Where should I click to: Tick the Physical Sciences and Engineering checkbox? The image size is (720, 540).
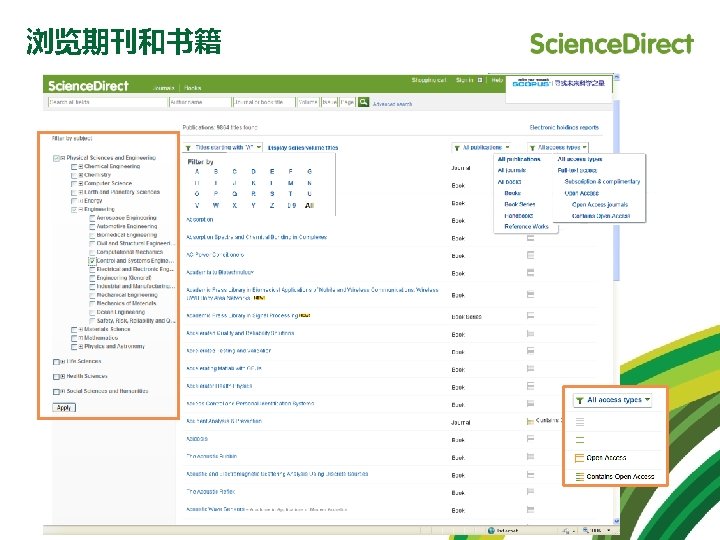click(56, 158)
